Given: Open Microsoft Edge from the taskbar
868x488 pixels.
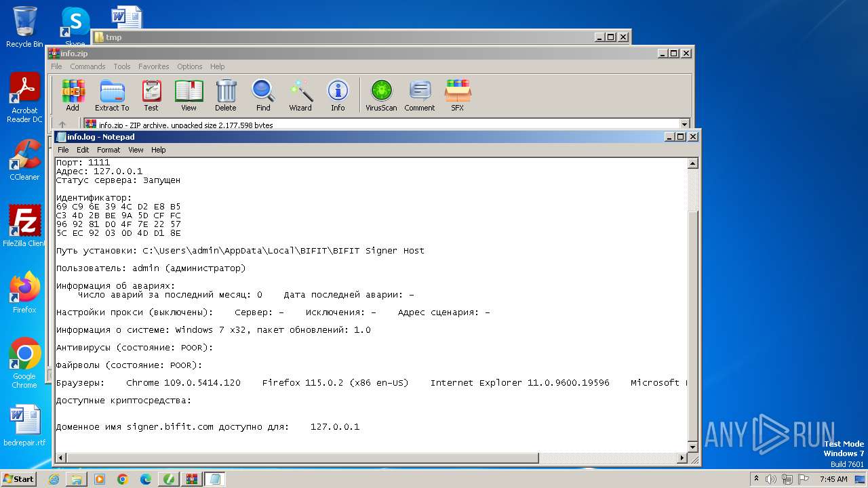Looking at the screenshot, I should (146, 479).
